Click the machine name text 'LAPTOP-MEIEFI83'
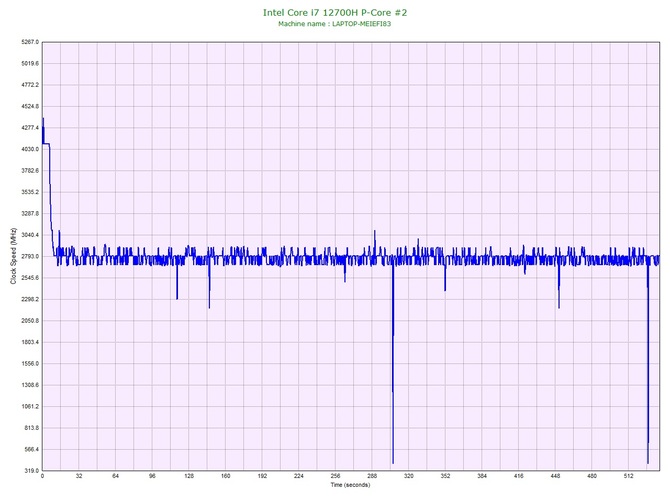Screen dimensions: 670x502 point(361,24)
